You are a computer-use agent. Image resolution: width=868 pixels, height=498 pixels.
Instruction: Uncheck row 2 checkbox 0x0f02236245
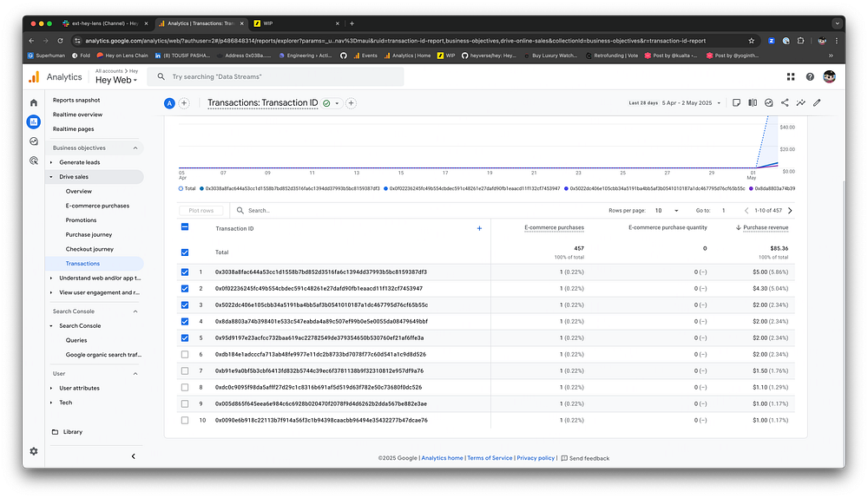tap(185, 289)
